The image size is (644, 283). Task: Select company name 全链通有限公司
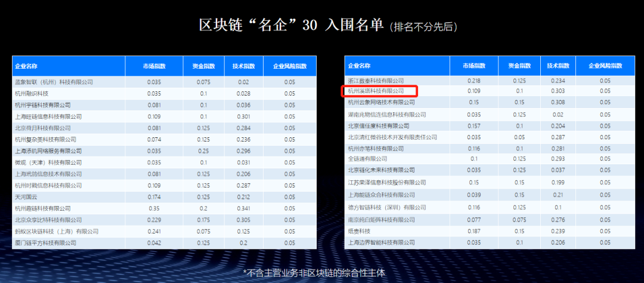[367, 158]
